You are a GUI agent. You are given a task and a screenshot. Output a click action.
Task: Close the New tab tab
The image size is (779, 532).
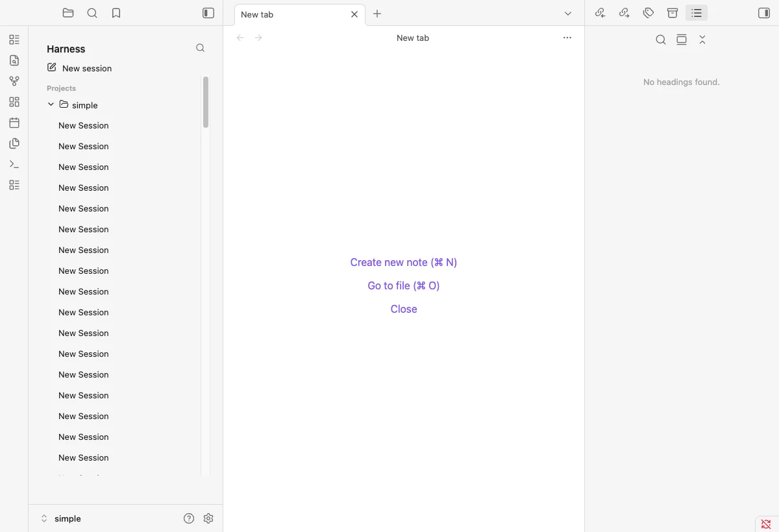coord(354,14)
